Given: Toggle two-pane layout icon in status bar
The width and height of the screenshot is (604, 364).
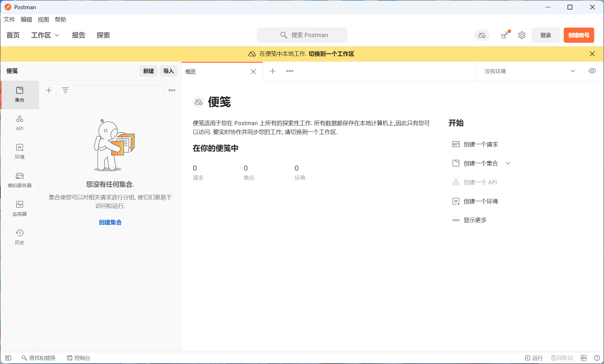Looking at the screenshot, I should point(584,358).
